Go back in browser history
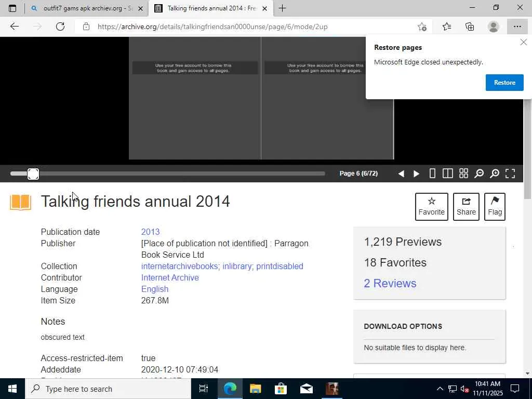Image resolution: width=532 pixels, height=399 pixels. point(14,26)
